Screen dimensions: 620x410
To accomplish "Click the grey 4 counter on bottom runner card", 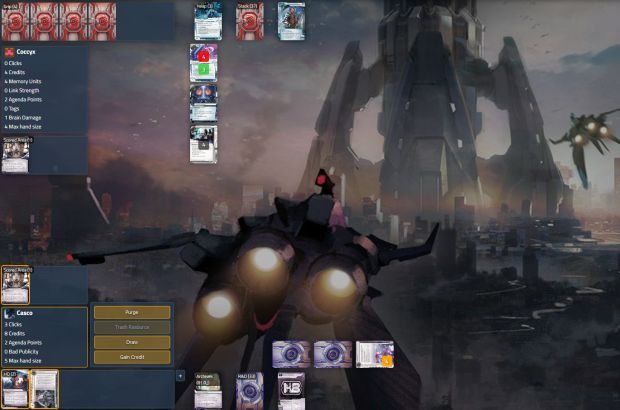I will click(203, 145).
